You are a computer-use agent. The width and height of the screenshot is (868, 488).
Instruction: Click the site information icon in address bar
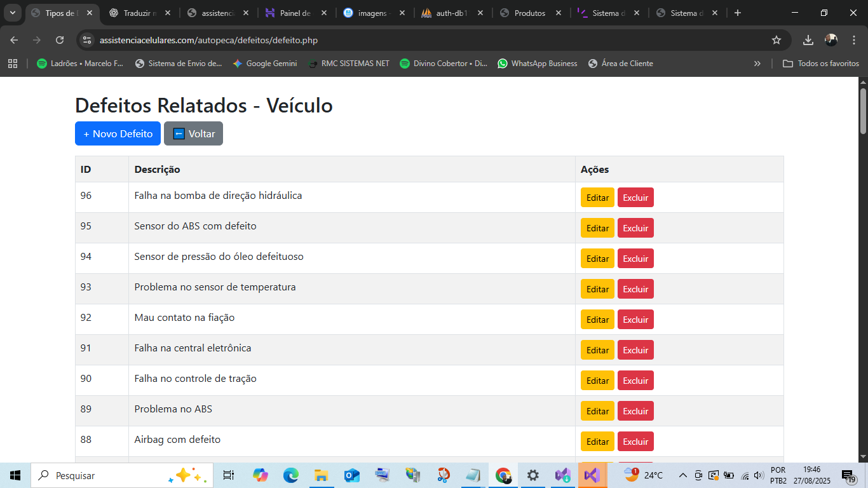click(88, 40)
